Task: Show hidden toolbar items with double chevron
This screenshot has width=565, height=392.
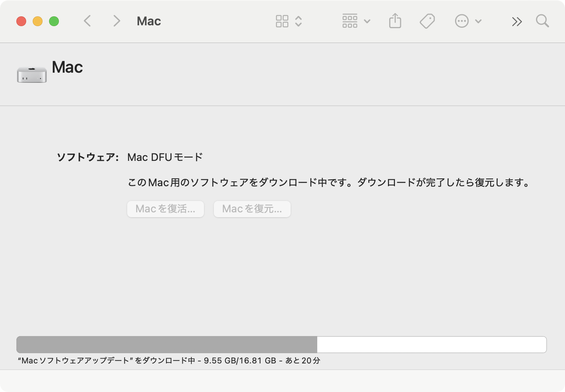Action: 517,22
